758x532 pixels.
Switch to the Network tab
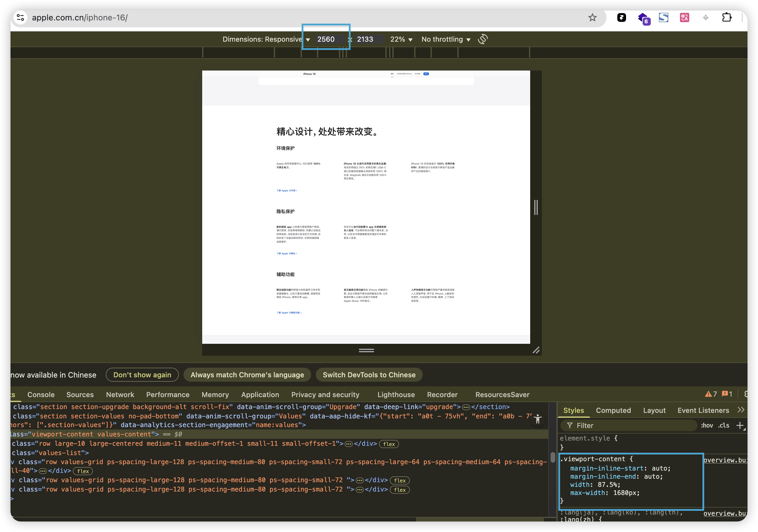point(120,394)
